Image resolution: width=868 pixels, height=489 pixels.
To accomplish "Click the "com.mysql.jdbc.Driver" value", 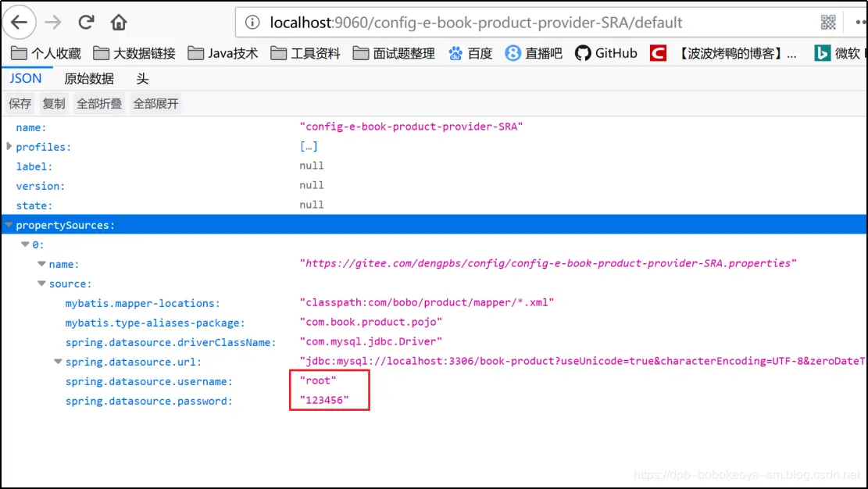I will [x=371, y=341].
